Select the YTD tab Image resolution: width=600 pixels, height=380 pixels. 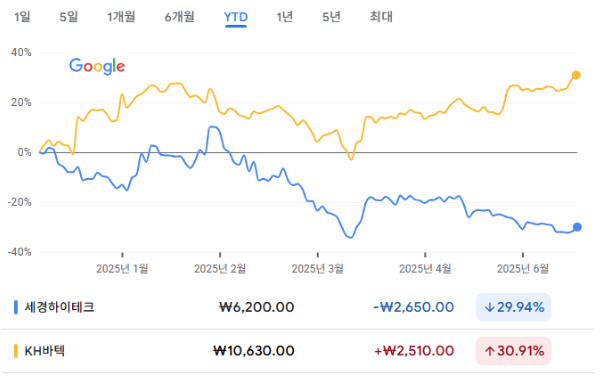coord(236,17)
